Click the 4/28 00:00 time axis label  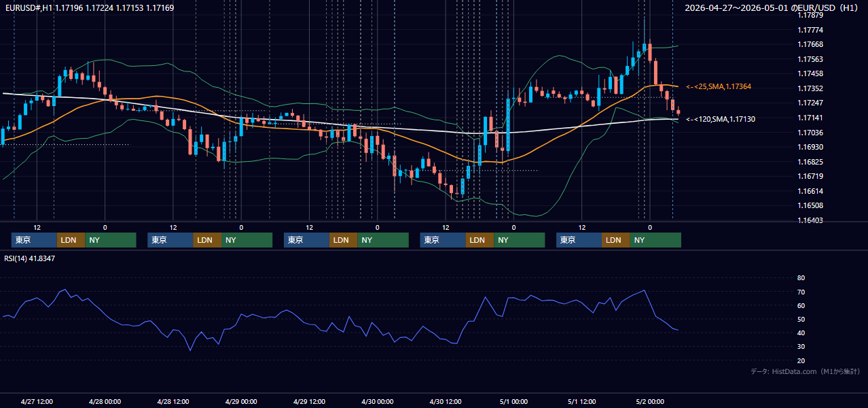(105, 401)
